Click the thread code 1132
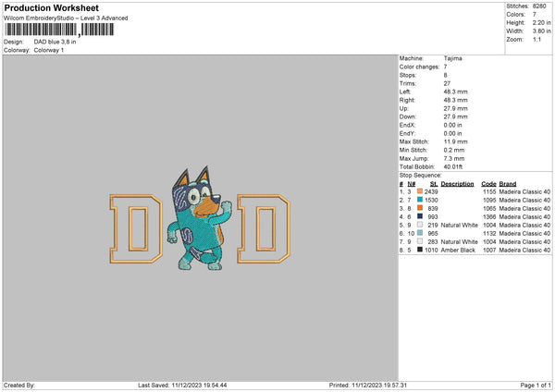555x392 pixels. pos(489,234)
